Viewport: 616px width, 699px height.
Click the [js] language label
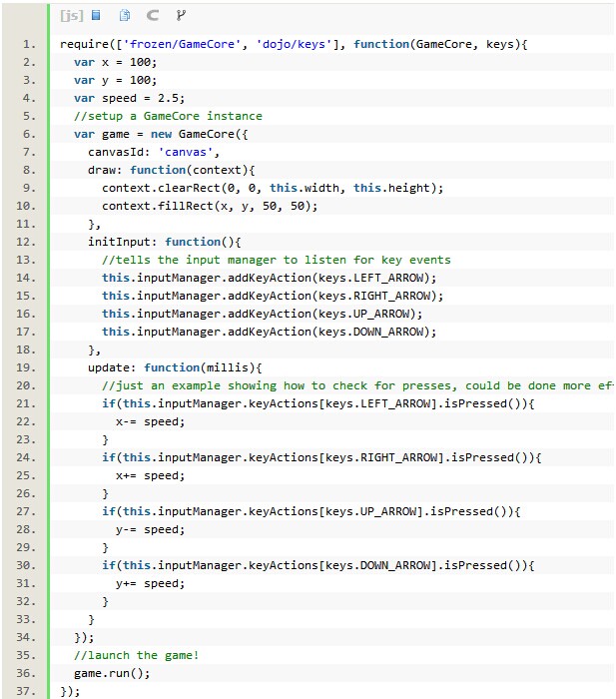tap(72, 15)
